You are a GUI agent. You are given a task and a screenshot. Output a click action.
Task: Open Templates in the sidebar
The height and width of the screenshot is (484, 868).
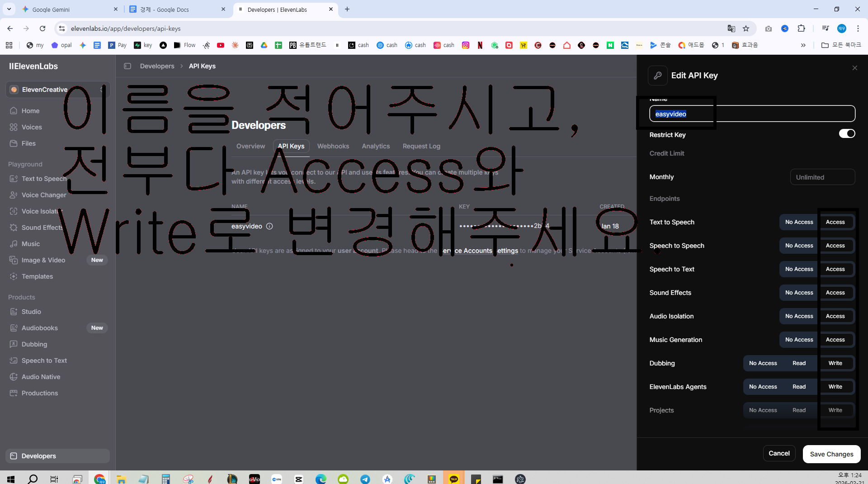coord(37,276)
